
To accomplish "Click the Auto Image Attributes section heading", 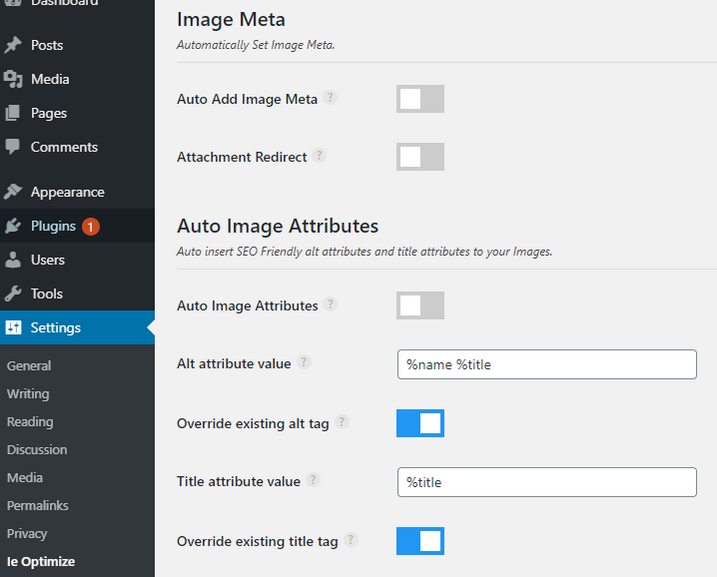I will (x=278, y=226).
